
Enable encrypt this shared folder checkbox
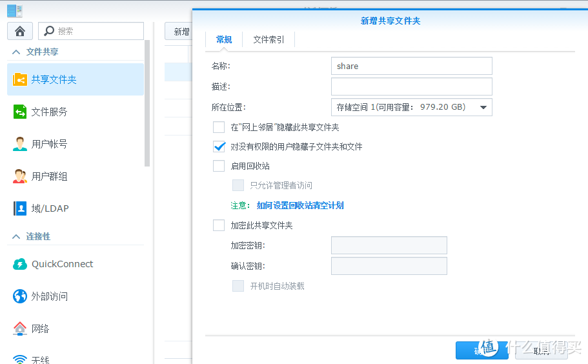(219, 225)
